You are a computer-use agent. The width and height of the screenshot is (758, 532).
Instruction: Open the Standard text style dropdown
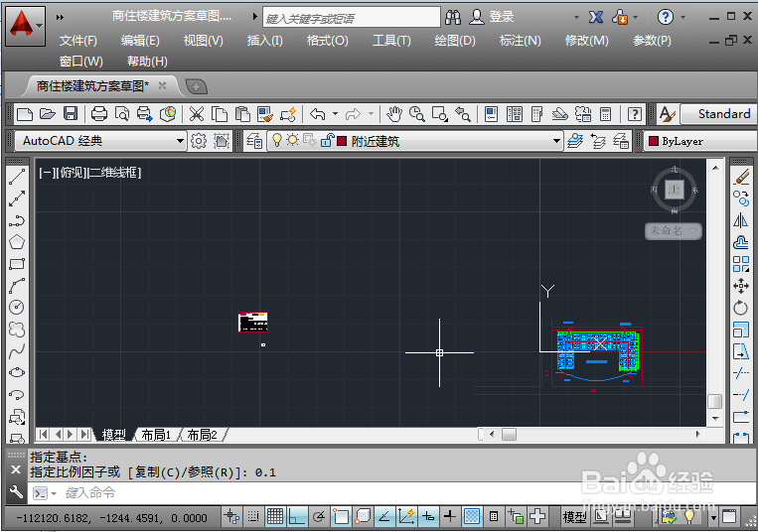(719, 114)
